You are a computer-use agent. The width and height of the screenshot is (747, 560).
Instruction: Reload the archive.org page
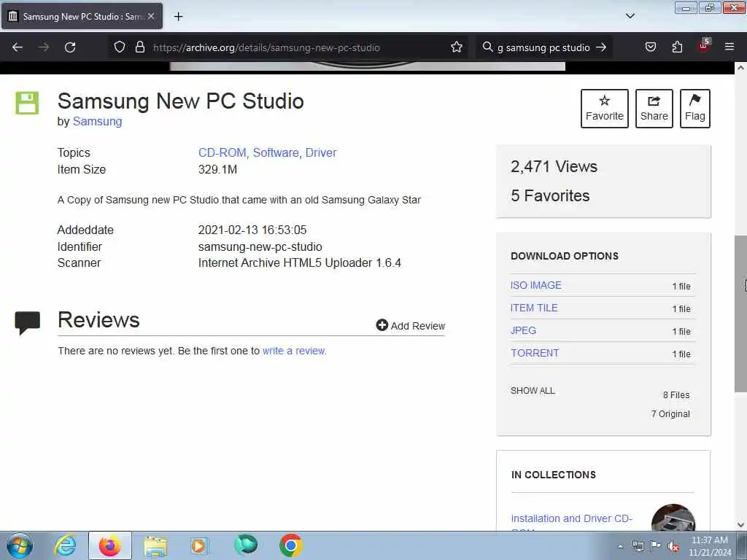(70, 47)
